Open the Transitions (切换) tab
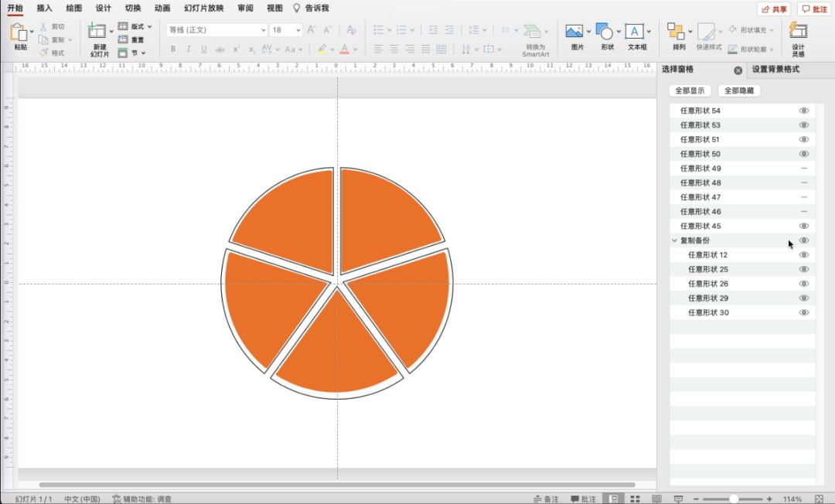Viewport: 835px width, 504px height. [x=133, y=8]
